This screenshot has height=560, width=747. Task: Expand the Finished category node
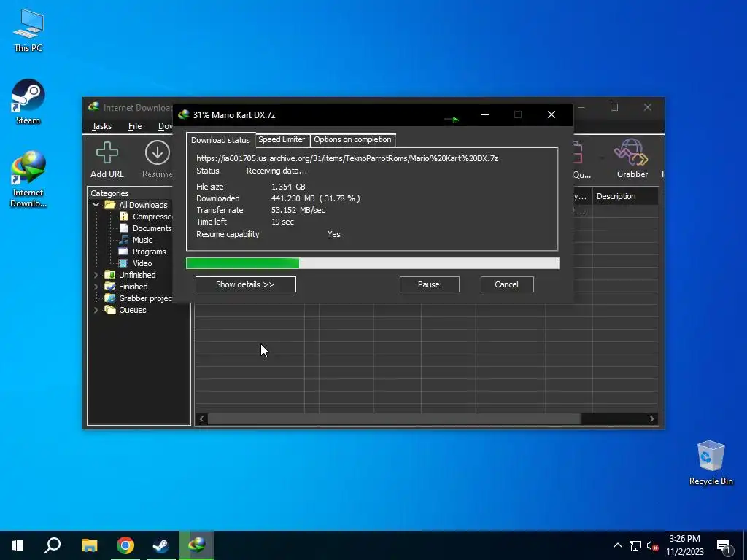click(x=96, y=287)
